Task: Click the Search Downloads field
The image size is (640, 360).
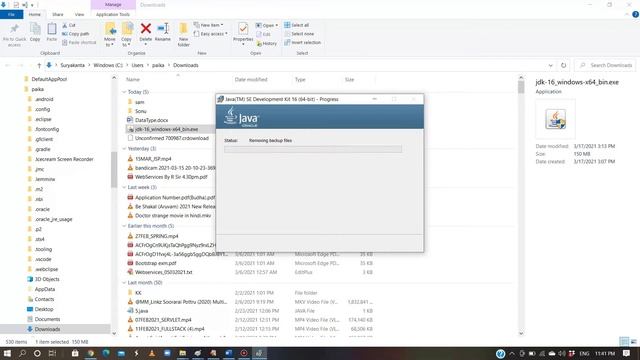Action: tap(606, 65)
